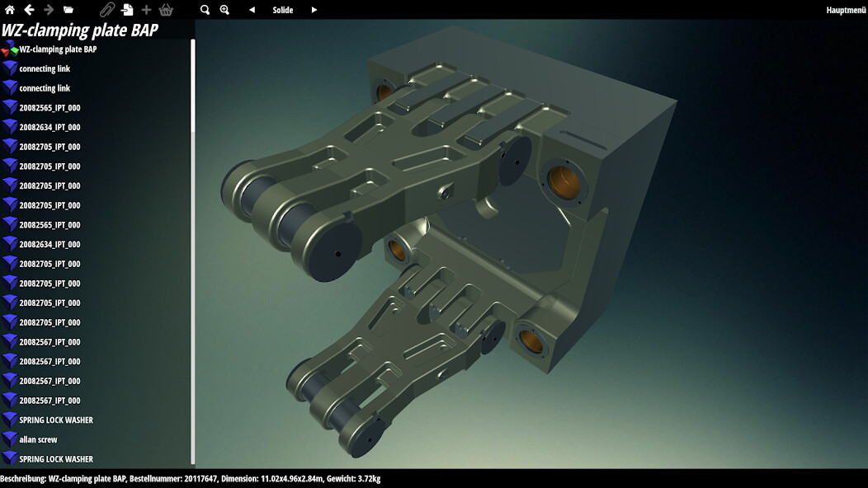Click the Solide render mode label
This screenshot has width=868, height=488.
(283, 10)
